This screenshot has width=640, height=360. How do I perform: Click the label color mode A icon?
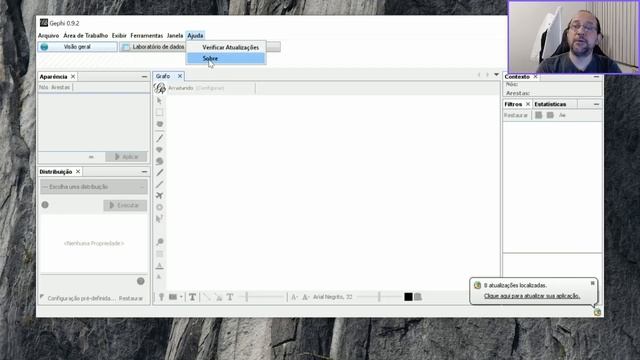tap(306, 297)
